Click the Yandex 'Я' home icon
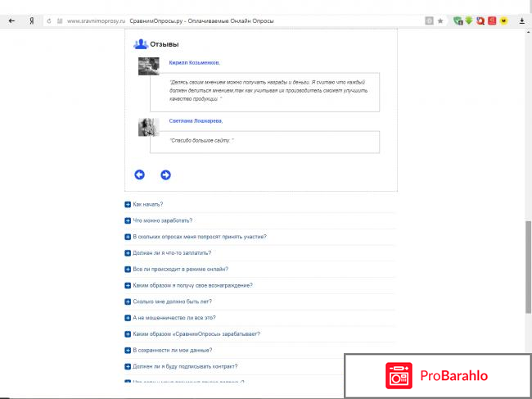The height and width of the screenshot is (399, 532). click(x=31, y=20)
